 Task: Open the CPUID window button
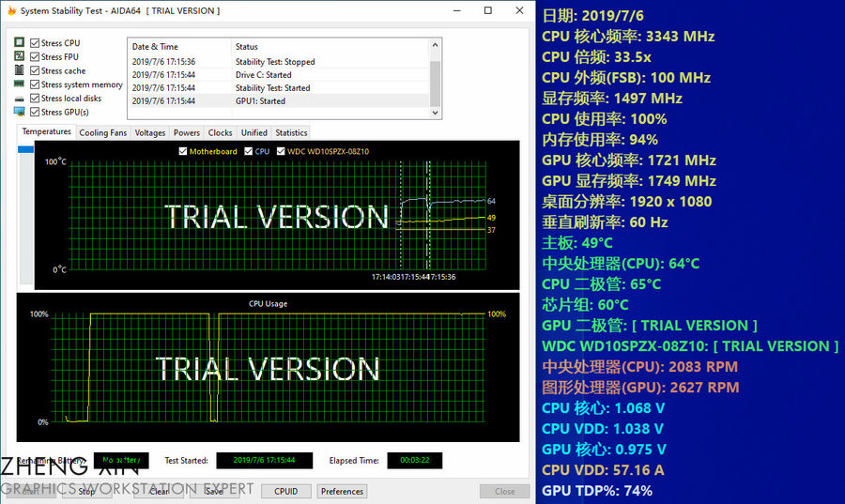[285, 491]
